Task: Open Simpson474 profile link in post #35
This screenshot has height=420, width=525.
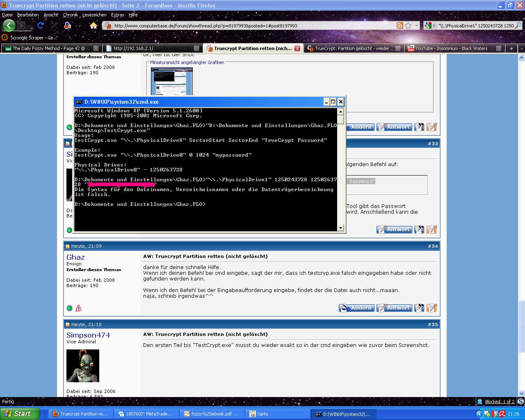Action: pyautogui.click(x=88, y=335)
